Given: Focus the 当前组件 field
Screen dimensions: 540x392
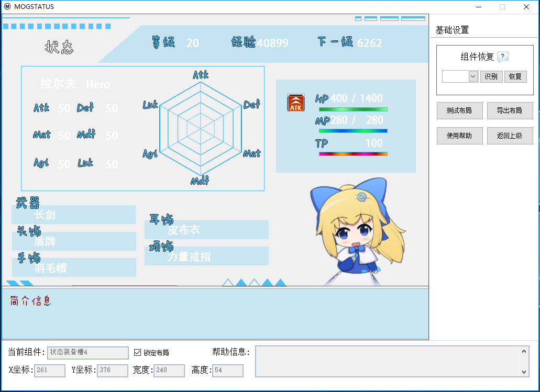Looking at the screenshot, I should coord(88,352).
